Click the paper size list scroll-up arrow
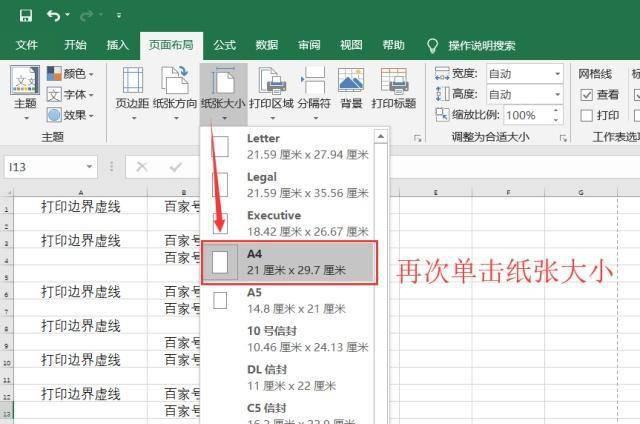This screenshot has height=424, width=640. [x=381, y=136]
